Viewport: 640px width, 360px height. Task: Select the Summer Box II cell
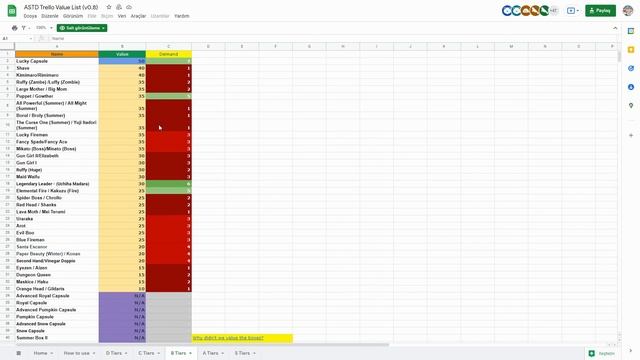[57, 338]
